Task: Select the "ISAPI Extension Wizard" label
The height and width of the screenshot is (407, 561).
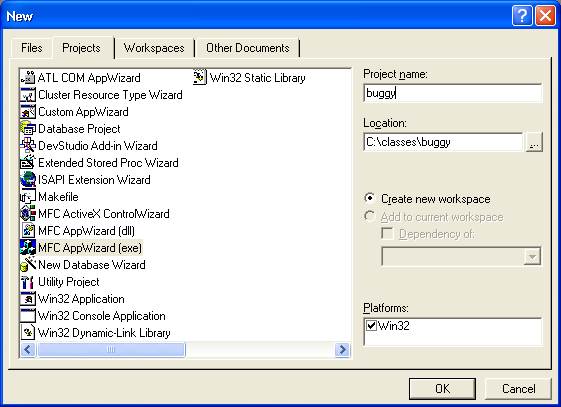Action: [94, 180]
